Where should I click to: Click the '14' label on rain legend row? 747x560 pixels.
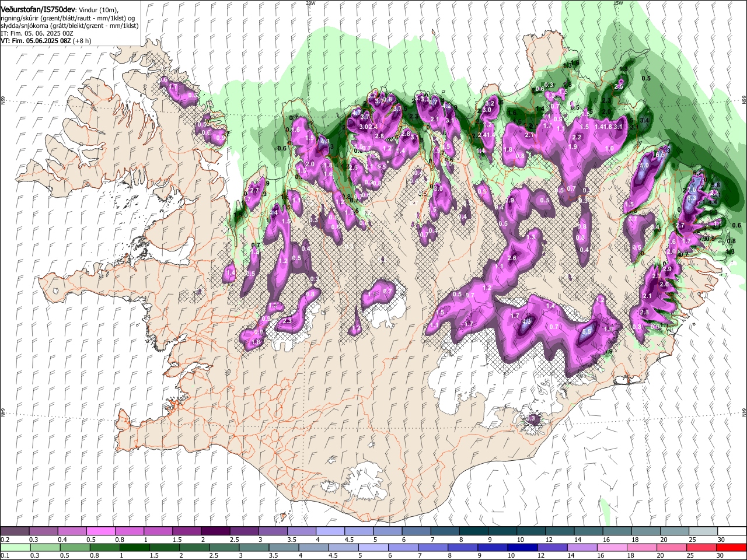click(x=572, y=555)
